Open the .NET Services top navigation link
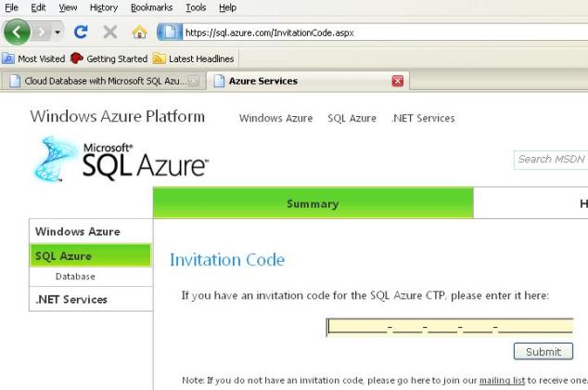Viewport: 588px width, 390px height. (423, 118)
